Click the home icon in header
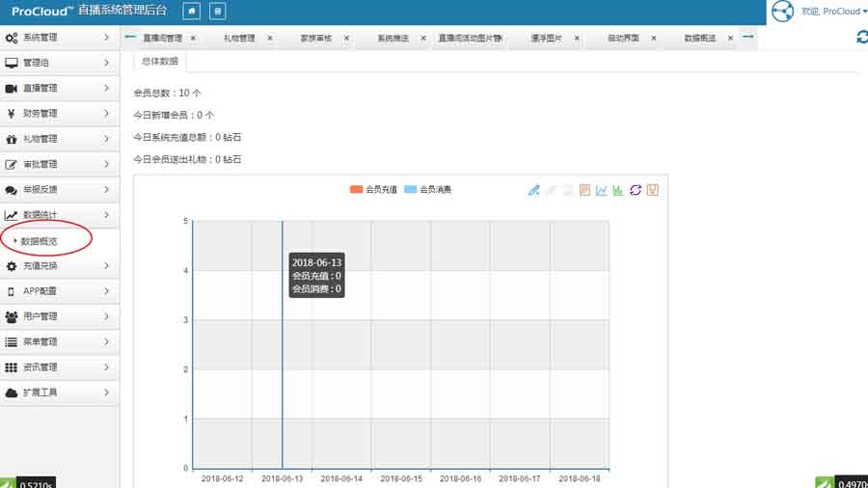Image resolution: width=868 pixels, height=488 pixels. point(192,12)
